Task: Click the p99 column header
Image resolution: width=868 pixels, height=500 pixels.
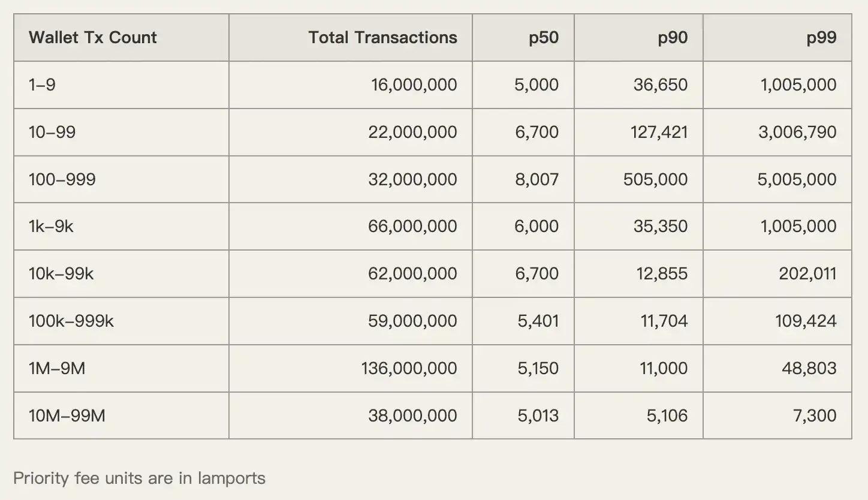Action: click(821, 38)
